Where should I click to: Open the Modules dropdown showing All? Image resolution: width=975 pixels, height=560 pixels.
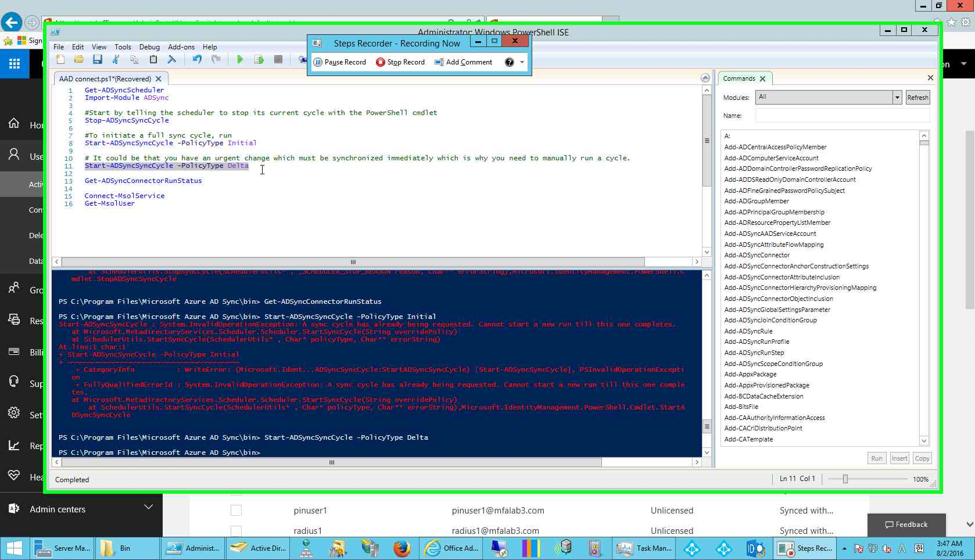pyautogui.click(x=828, y=97)
